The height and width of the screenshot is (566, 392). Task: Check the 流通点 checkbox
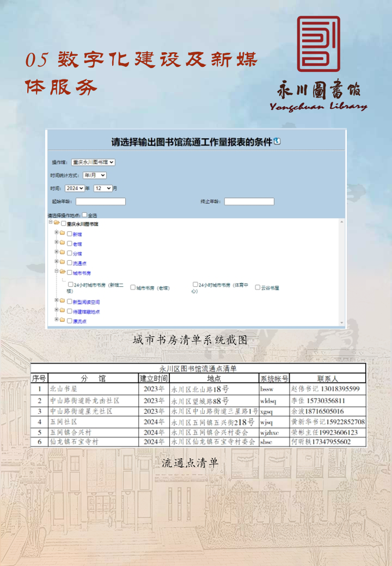click(x=69, y=263)
